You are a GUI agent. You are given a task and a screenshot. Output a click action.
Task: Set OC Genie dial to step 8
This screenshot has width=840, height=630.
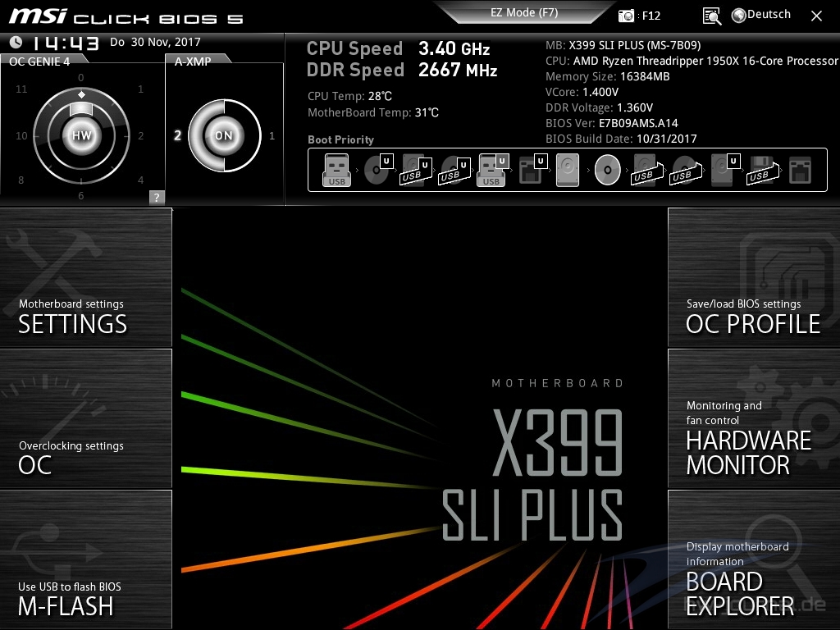click(21, 180)
